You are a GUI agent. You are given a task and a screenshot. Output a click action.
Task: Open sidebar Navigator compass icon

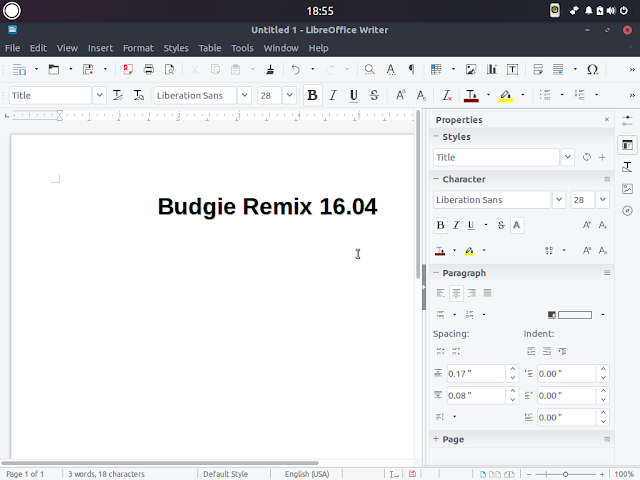coord(627,211)
